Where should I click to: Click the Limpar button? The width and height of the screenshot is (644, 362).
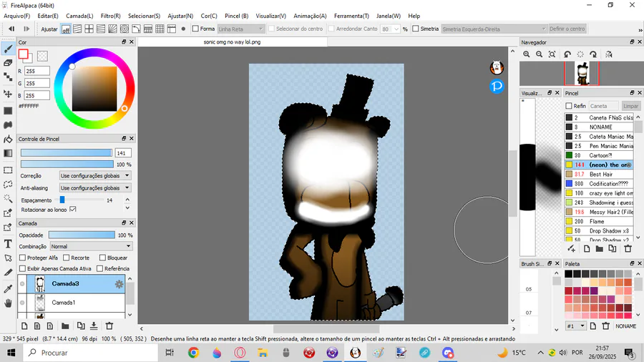(x=631, y=106)
